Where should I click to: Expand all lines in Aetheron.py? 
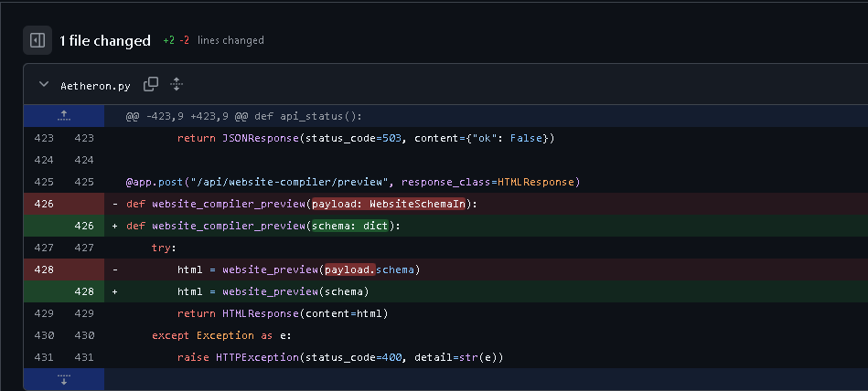coord(177,85)
